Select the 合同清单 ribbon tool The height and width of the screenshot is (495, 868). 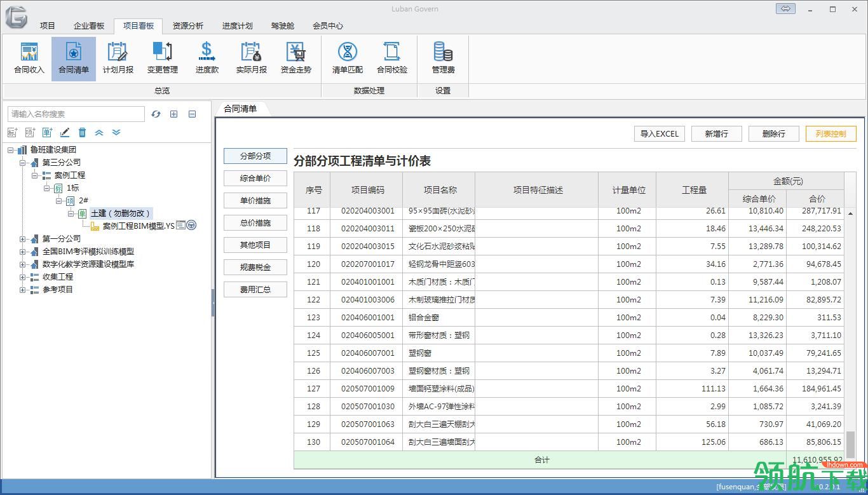[74, 58]
